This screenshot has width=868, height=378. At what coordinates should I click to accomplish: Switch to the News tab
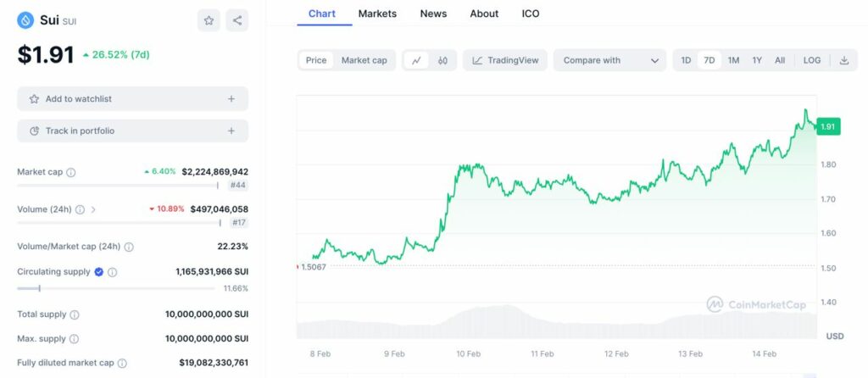[433, 14]
